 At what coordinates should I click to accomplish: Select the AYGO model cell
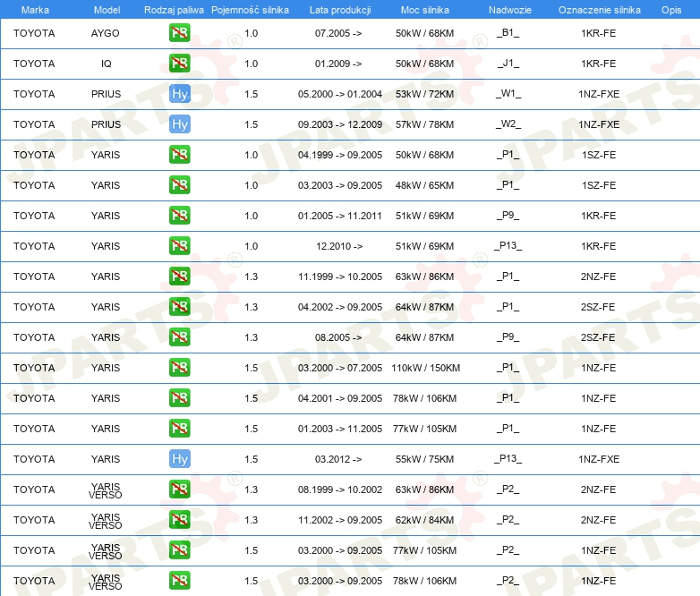pyautogui.click(x=106, y=33)
